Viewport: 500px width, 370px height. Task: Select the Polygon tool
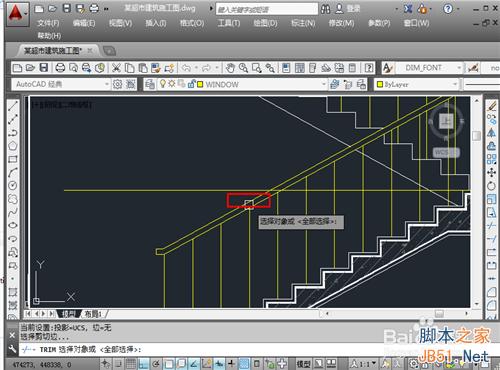click(x=13, y=146)
